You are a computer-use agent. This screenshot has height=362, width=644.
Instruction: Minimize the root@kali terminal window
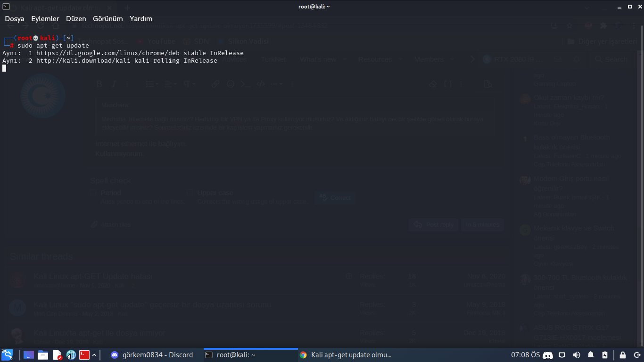[x=619, y=7]
